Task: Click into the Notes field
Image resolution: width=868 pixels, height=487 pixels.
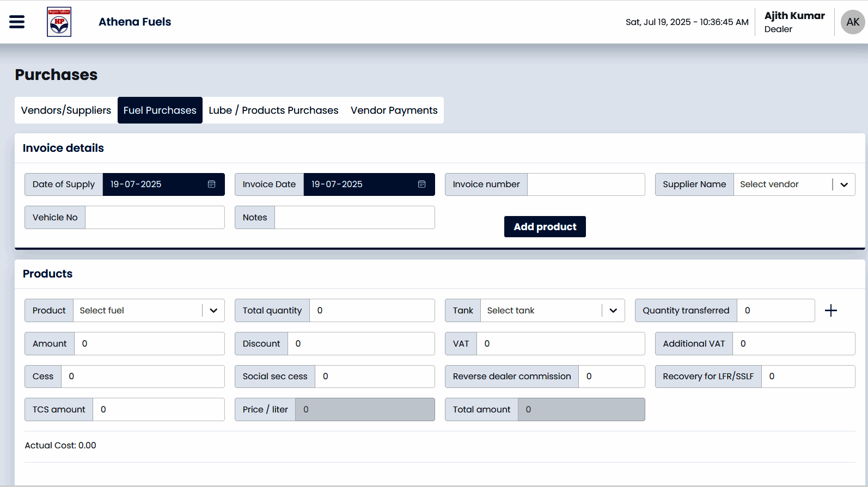Action: coord(354,218)
